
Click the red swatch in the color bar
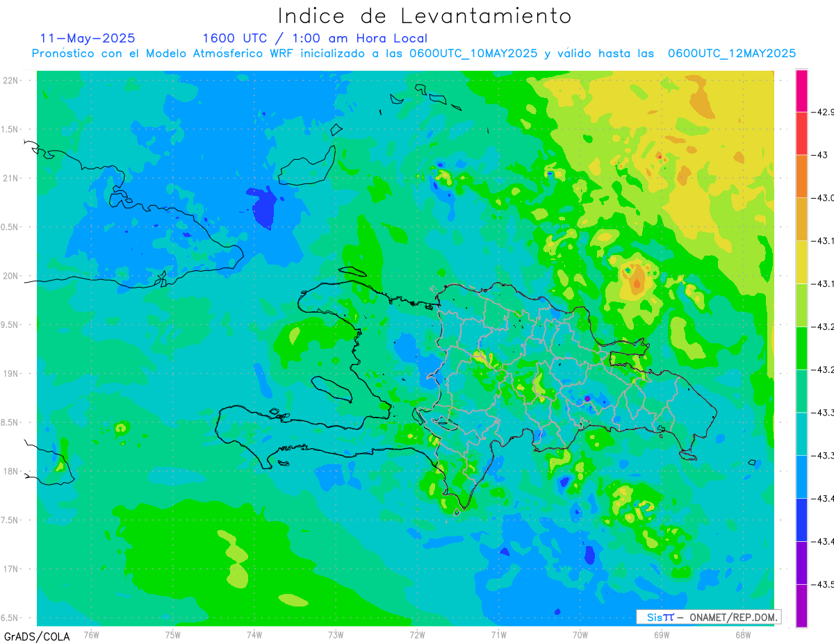[x=801, y=133]
